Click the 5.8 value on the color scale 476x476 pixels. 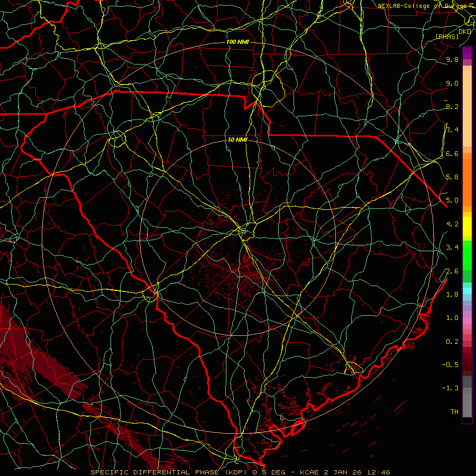point(452,177)
